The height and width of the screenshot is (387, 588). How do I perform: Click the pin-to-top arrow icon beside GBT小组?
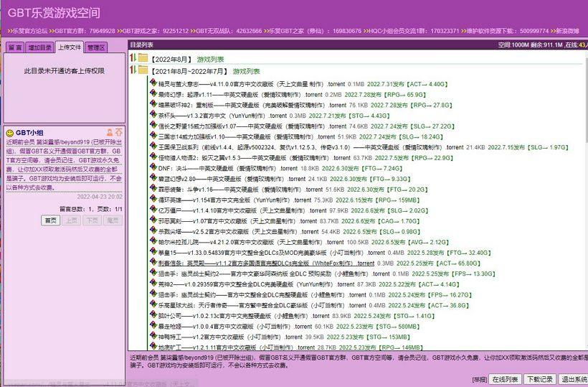click(x=119, y=132)
